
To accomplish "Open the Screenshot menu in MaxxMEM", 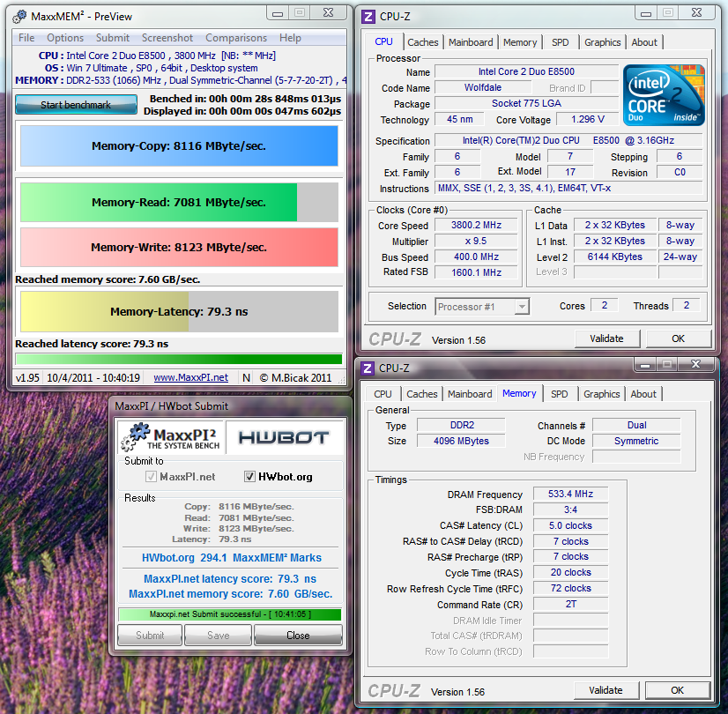I will point(167,38).
